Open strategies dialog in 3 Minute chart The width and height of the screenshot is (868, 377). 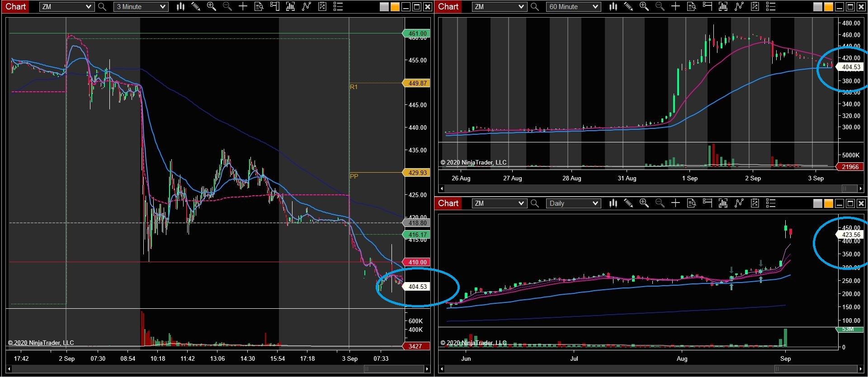307,6
